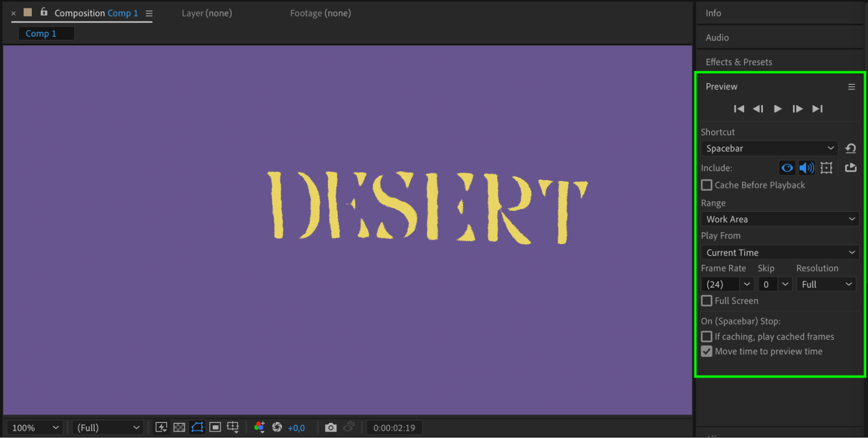Toggle mask and shape path visibility
The height and width of the screenshot is (438, 868).
point(197,428)
